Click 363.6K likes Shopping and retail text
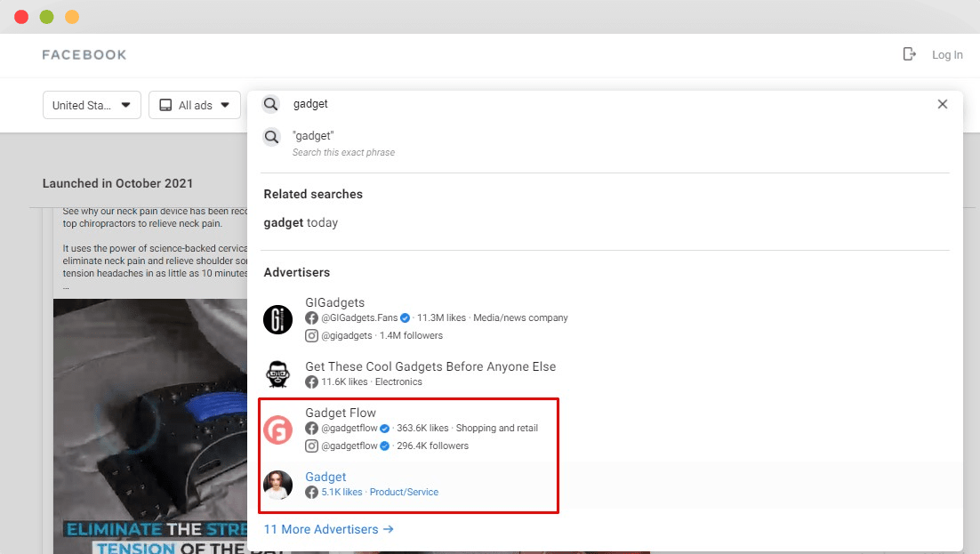 click(468, 429)
